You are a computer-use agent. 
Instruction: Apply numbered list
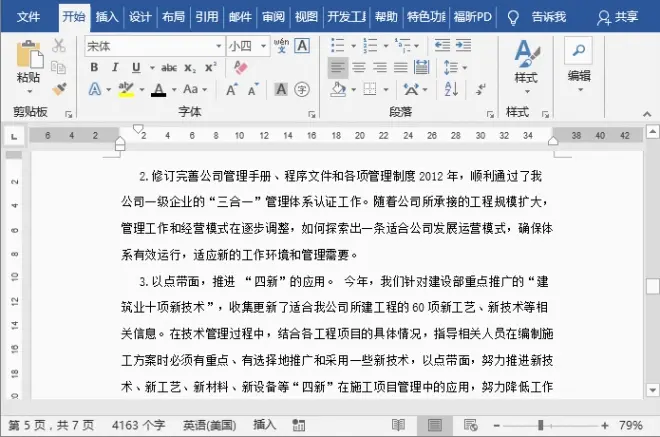pos(370,45)
